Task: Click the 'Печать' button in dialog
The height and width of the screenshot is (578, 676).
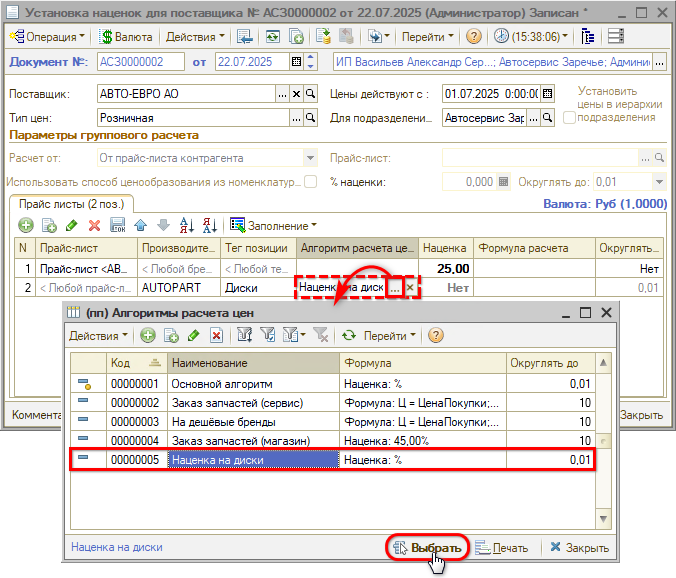Action: 502,547
